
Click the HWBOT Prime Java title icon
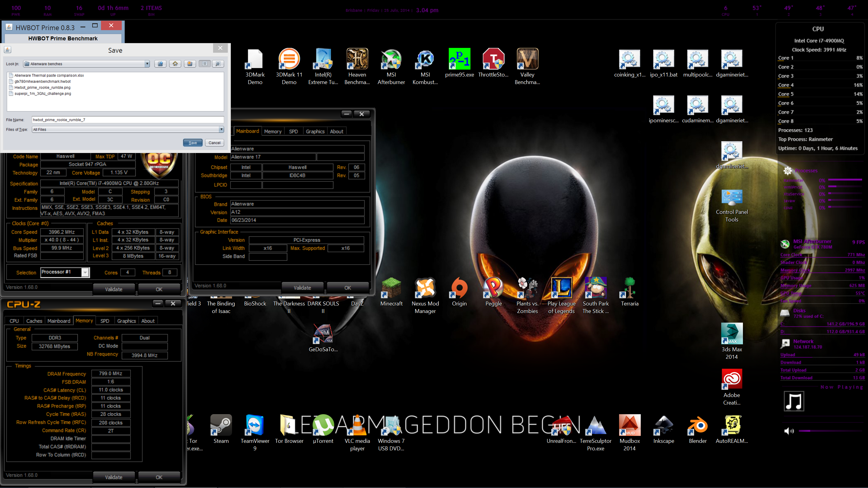9,27
